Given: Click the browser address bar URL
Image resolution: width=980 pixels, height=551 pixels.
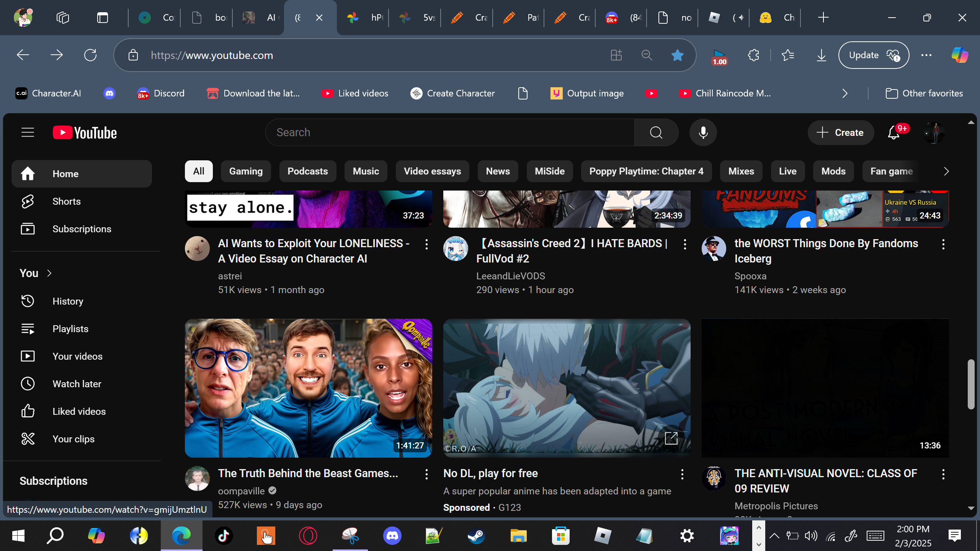Looking at the screenshot, I should pyautogui.click(x=212, y=55).
